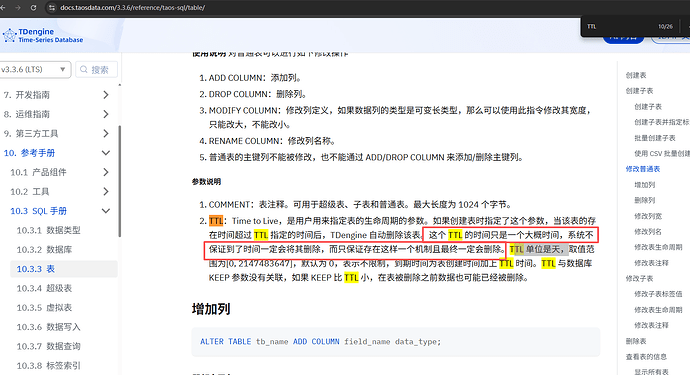This screenshot has height=375, width=690.
Task: Open 10.3.1 数据类型 page
Action: click(48, 230)
